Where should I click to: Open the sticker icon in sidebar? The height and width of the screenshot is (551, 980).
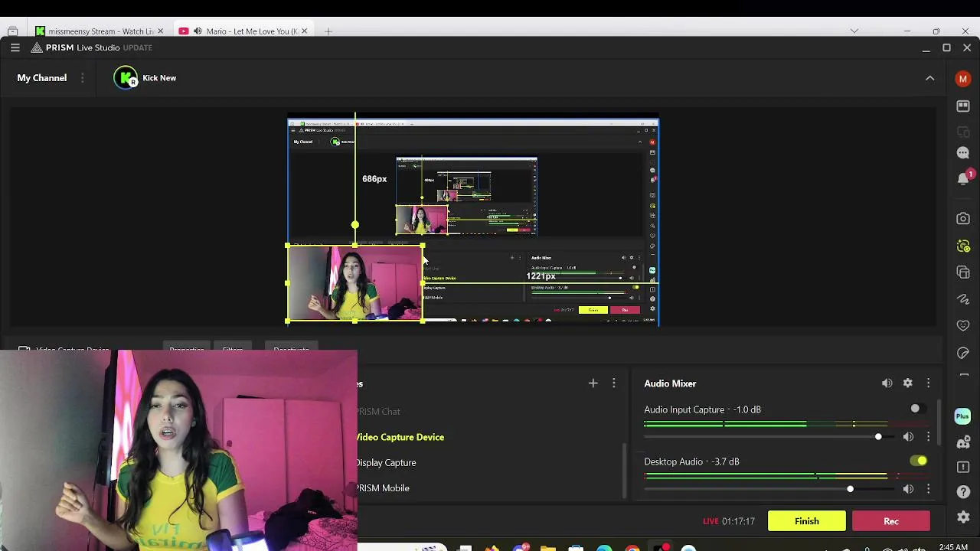click(x=963, y=353)
